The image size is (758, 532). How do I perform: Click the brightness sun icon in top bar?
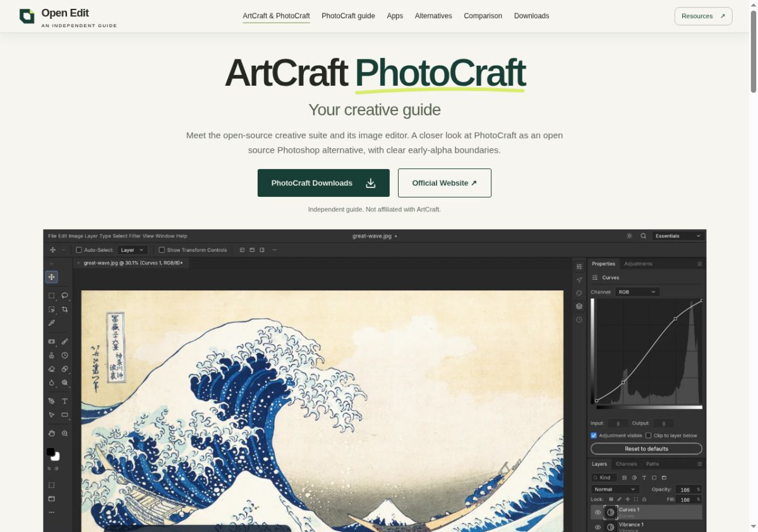pyautogui.click(x=629, y=236)
